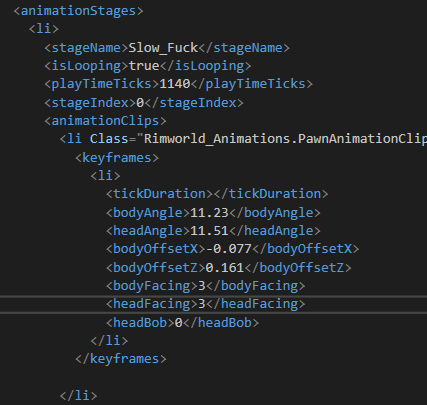Click the bodyOffsetZ value 0.161
427x405 pixels.
click(x=225, y=268)
